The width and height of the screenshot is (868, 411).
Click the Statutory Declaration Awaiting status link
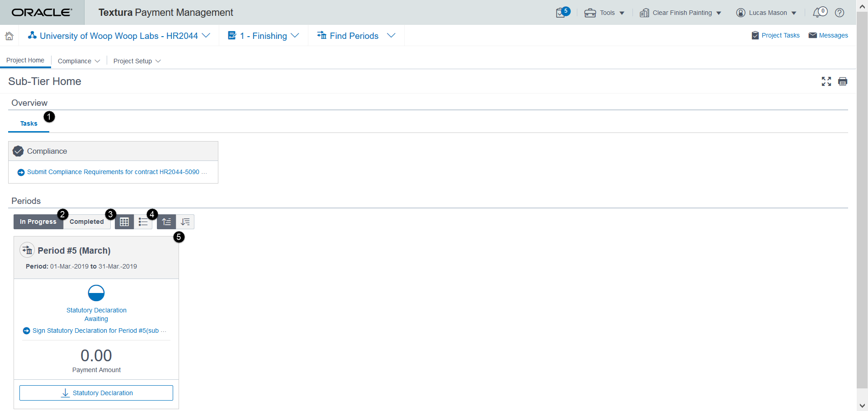point(96,314)
